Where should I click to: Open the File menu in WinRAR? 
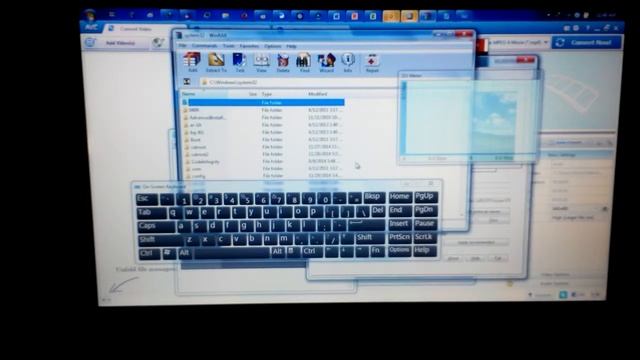point(182,46)
